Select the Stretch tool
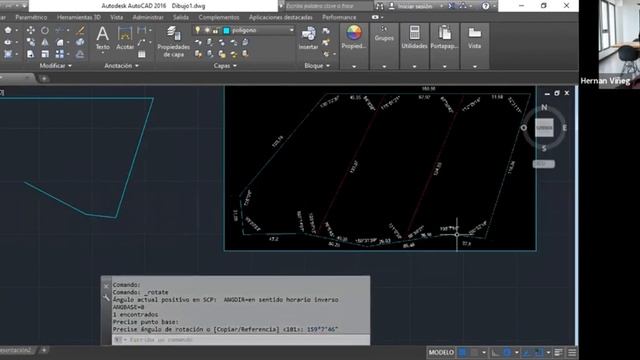640x360 pixels. [31, 54]
